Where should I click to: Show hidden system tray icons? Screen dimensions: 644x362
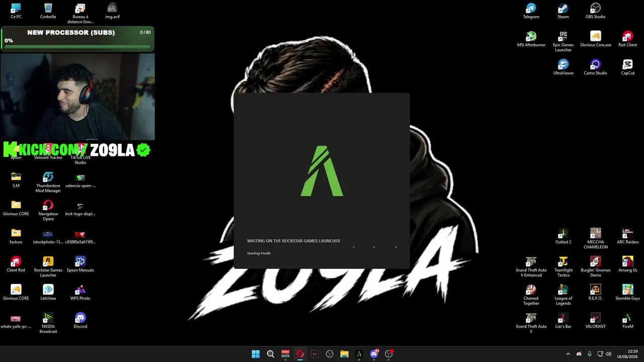point(568,354)
